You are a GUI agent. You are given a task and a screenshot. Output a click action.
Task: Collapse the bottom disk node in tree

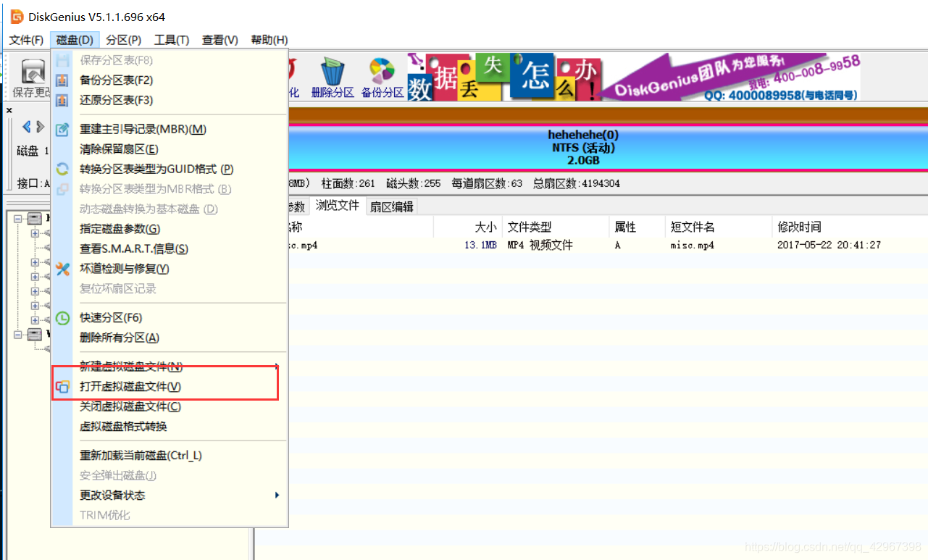pyautogui.click(x=18, y=334)
